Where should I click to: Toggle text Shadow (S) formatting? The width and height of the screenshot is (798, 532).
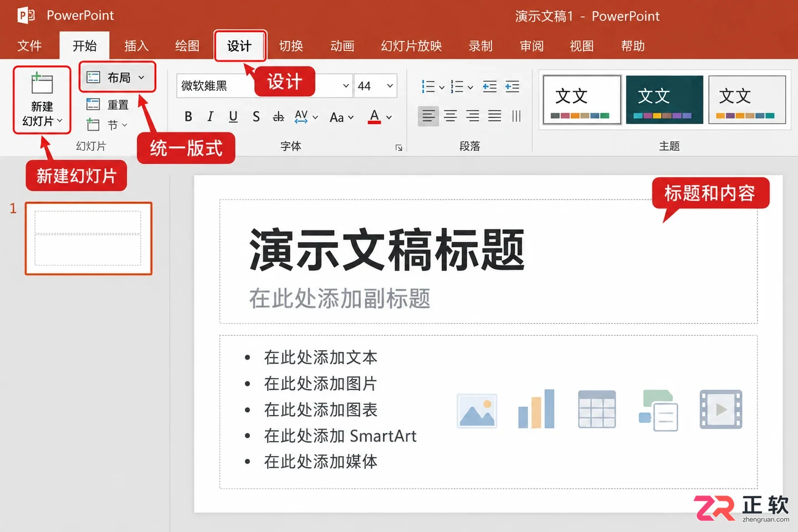point(256,116)
